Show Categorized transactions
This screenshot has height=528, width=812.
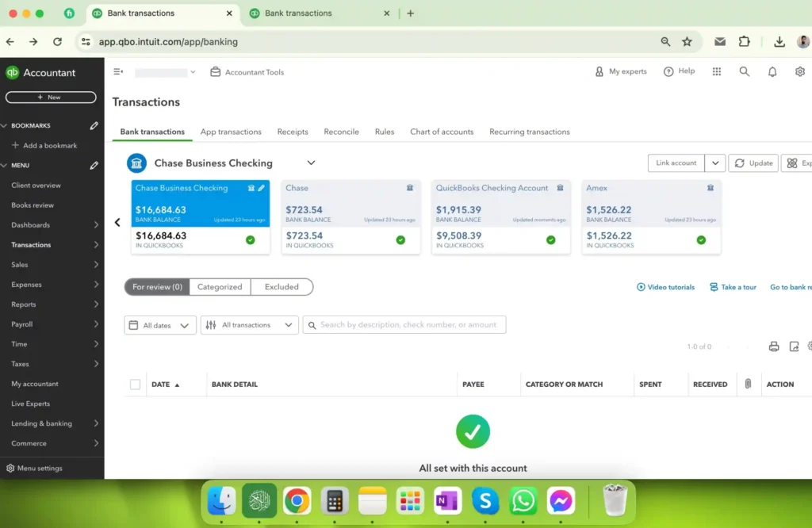click(220, 287)
